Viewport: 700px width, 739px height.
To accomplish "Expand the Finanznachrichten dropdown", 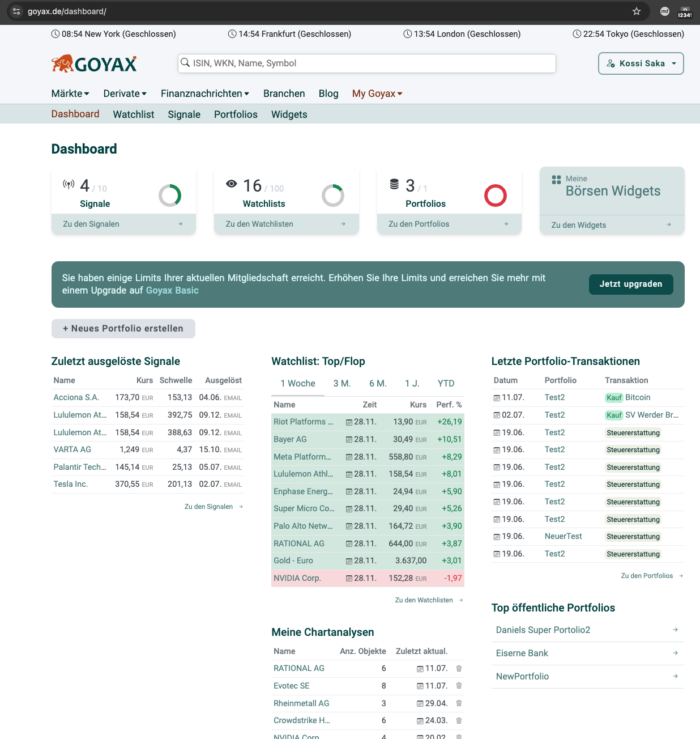I will (x=204, y=94).
